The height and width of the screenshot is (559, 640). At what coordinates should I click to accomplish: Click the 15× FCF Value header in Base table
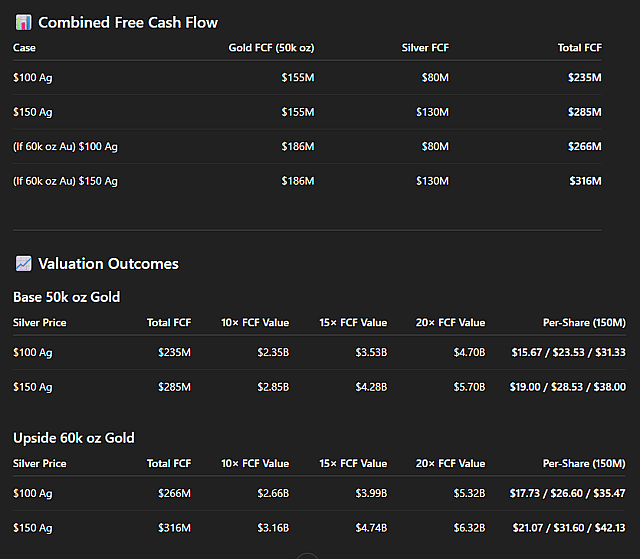coord(353,323)
